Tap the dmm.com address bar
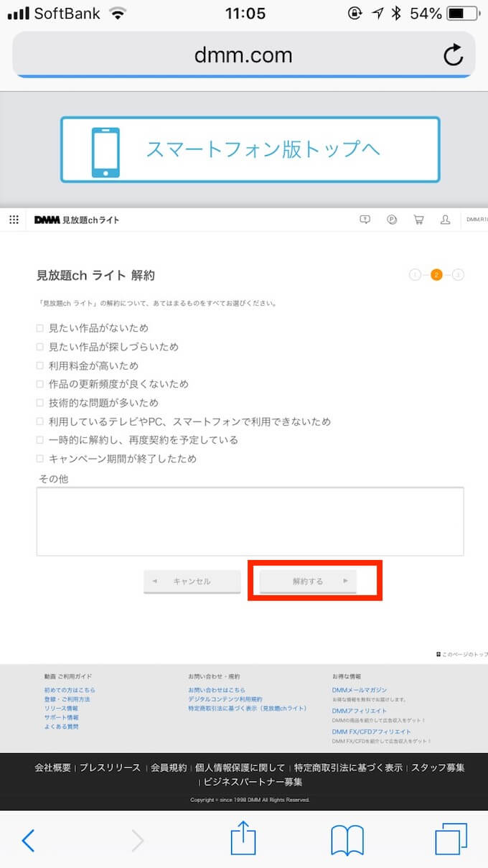This screenshot has height=868, width=488. (x=244, y=55)
